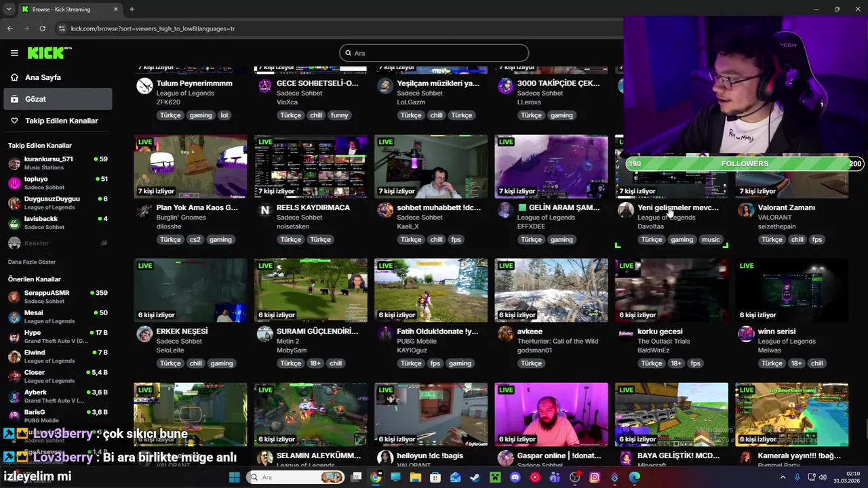This screenshot has width=868, height=488.
Task: Click fps tag under Valorant Zamanı
Action: [817, 239]
